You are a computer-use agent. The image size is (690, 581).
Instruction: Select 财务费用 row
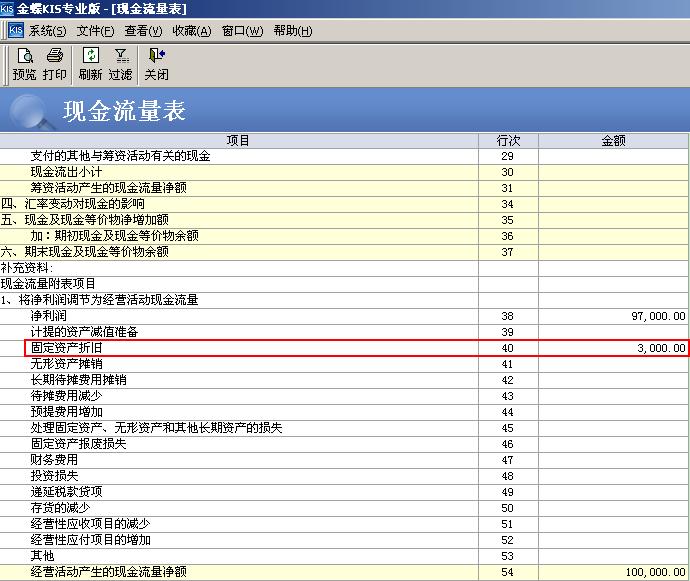[344, 460]
